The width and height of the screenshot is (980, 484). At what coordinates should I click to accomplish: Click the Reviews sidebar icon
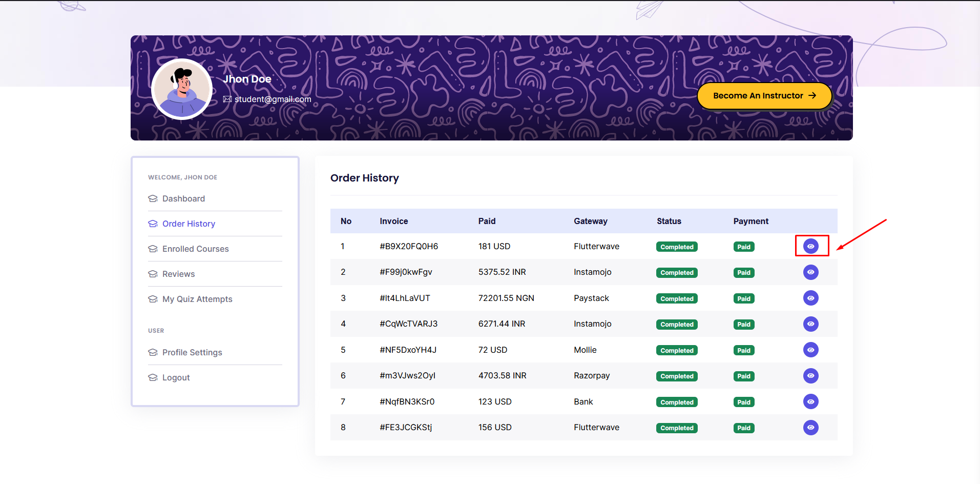point(153,274)
